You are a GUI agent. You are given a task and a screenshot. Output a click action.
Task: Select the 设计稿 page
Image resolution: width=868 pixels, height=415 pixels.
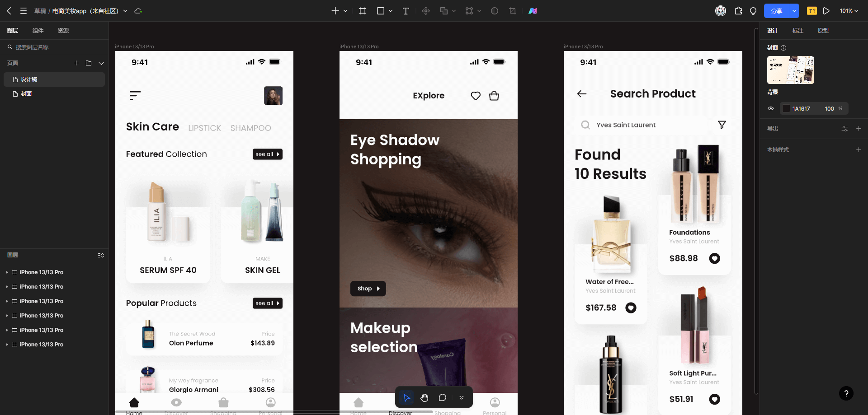(54, 79)
